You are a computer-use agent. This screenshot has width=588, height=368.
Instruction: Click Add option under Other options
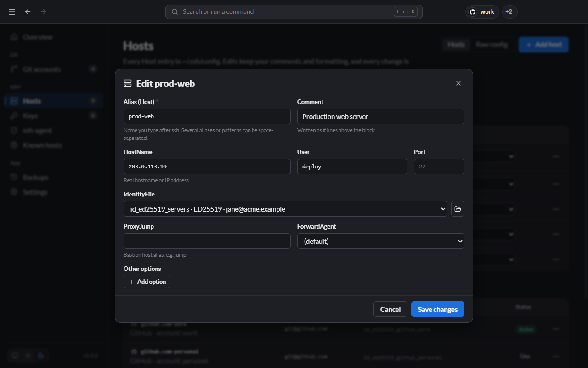click(x=147, y=282)
